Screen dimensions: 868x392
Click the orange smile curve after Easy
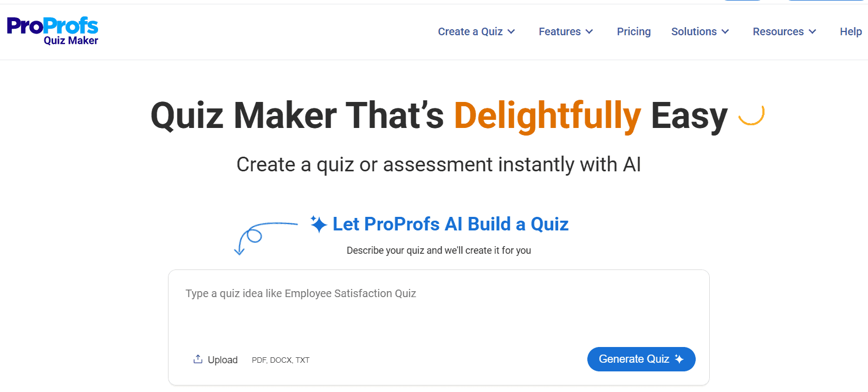(752, 114)
